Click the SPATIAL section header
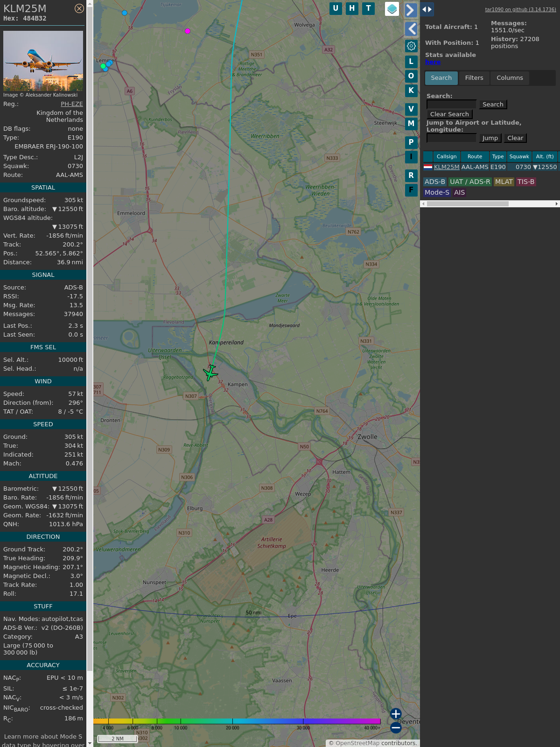The image size is (560, 747). click(x=43, y=188)
